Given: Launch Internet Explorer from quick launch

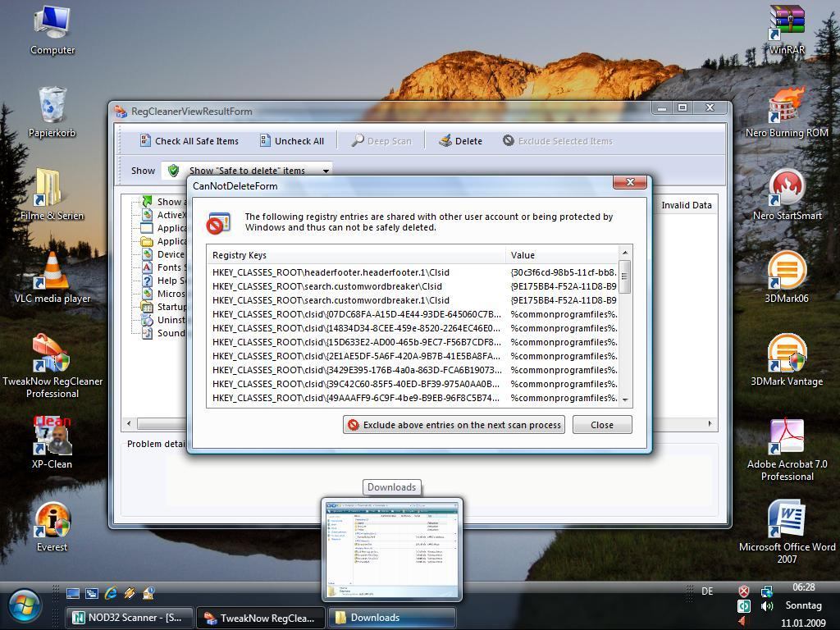Looking at the screenshot, I should [x=111, y=592].
